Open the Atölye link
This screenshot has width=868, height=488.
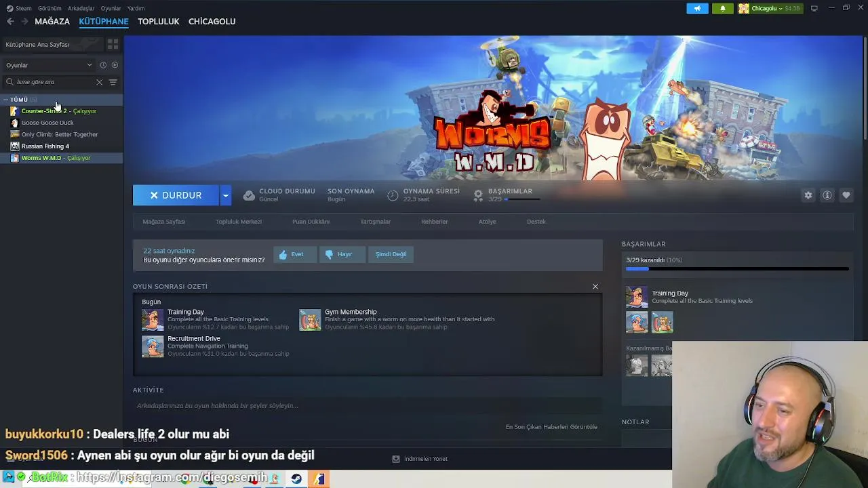488,222
